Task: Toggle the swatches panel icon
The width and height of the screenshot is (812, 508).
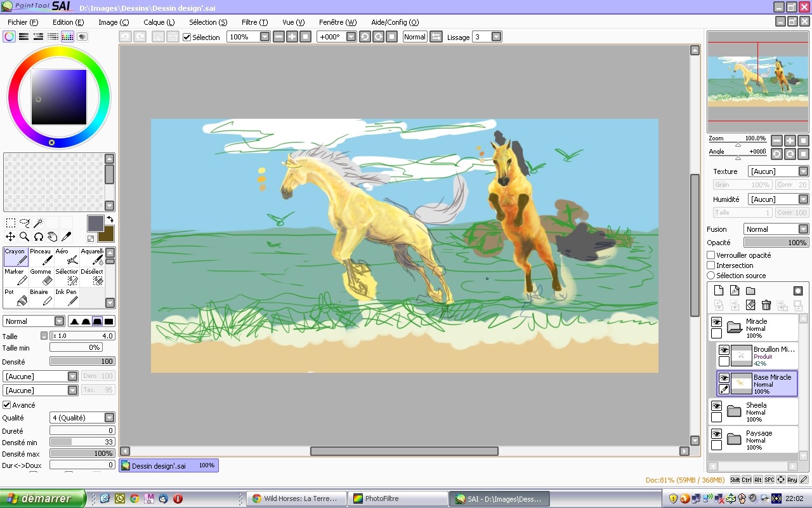Action: [x=67, y=37]
